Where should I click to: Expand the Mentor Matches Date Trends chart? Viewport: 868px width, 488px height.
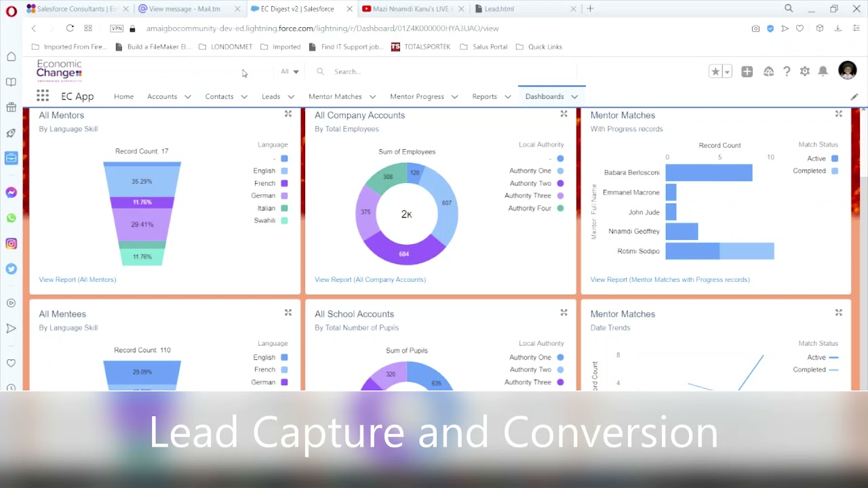[839, 312]
